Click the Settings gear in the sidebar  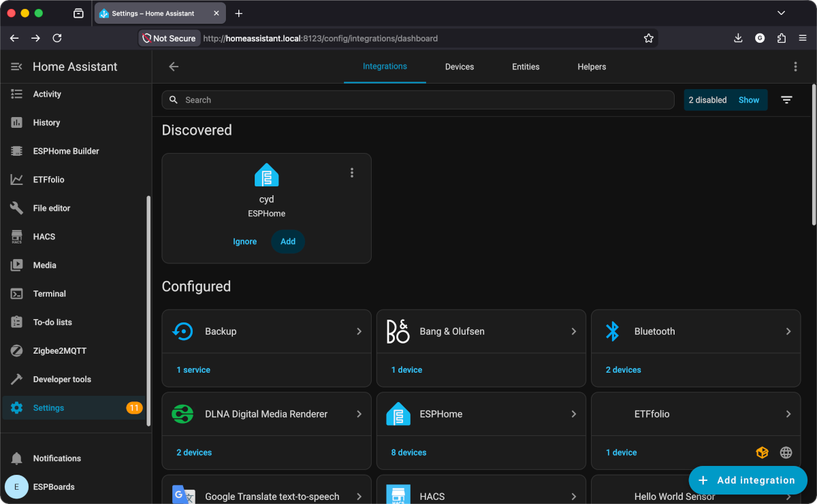[17, 408]
